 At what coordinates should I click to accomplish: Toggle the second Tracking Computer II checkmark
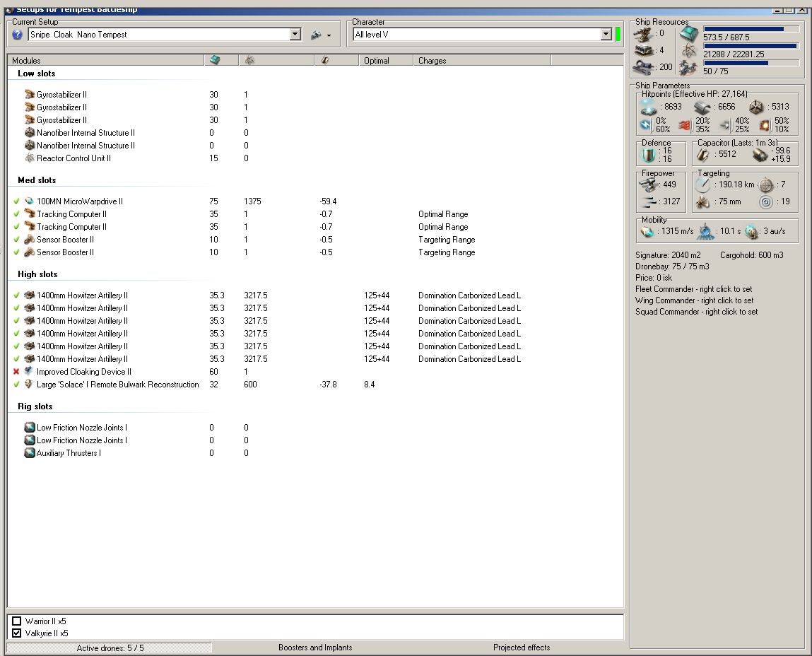coord(16,226)
